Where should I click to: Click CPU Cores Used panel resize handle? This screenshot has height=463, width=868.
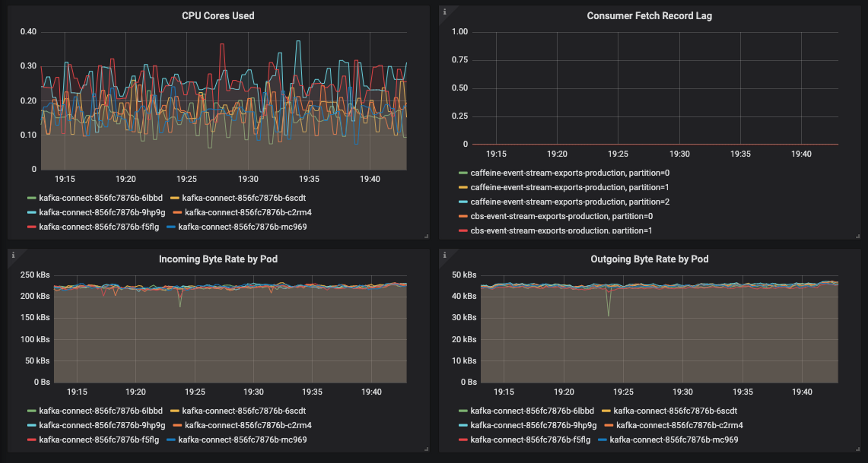[426, 236]
